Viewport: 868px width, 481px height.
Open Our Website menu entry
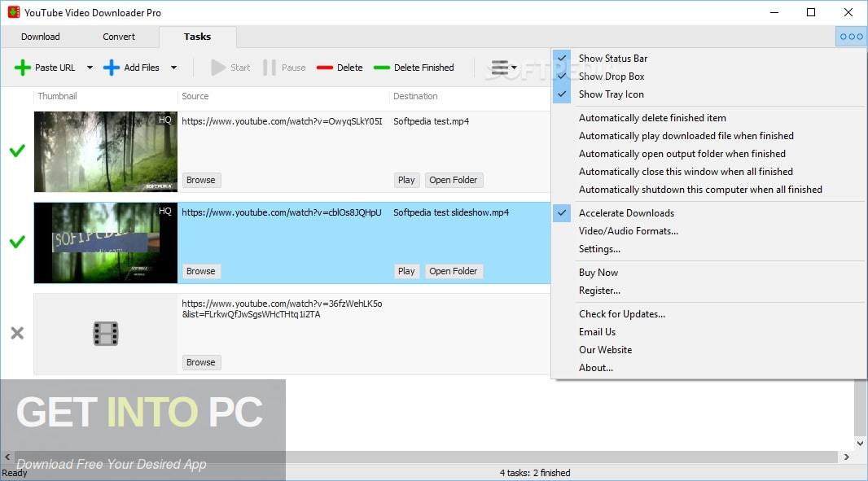coord(708,350)
